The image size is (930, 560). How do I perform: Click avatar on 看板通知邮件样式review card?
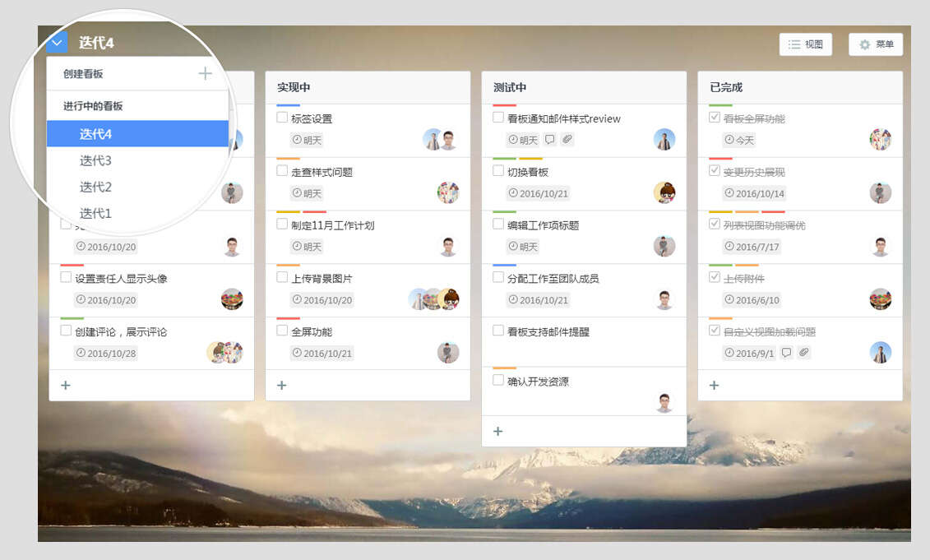pyautogui.click(x=664, y=140)
